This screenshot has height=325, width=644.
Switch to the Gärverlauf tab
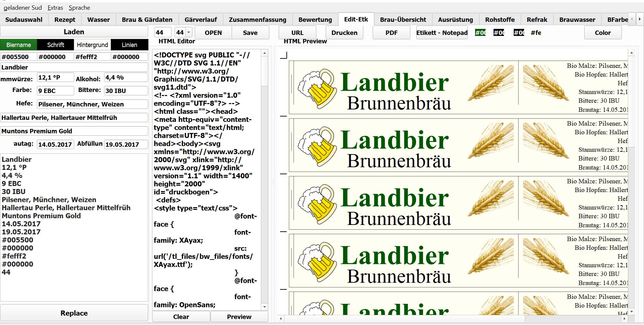click(x=200, y=19)
